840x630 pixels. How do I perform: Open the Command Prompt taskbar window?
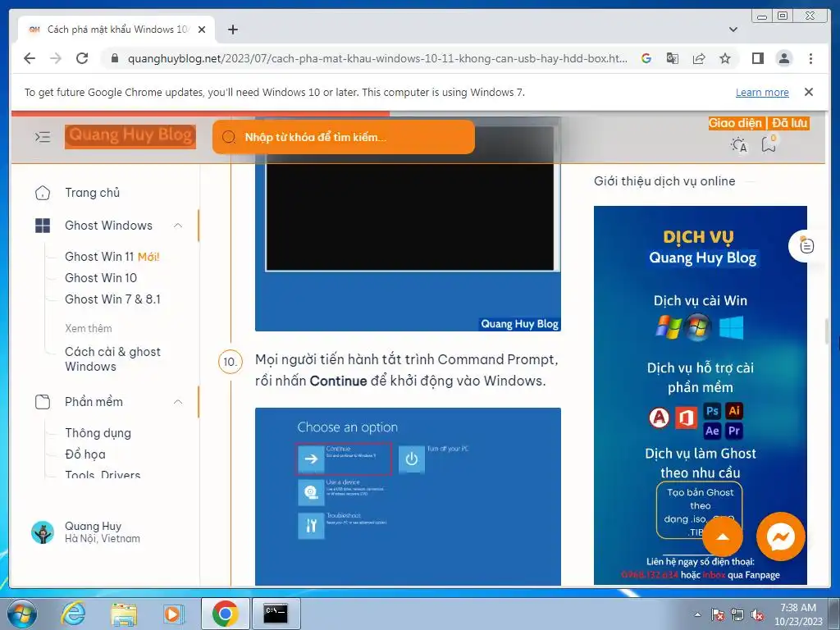click(276, 614)
